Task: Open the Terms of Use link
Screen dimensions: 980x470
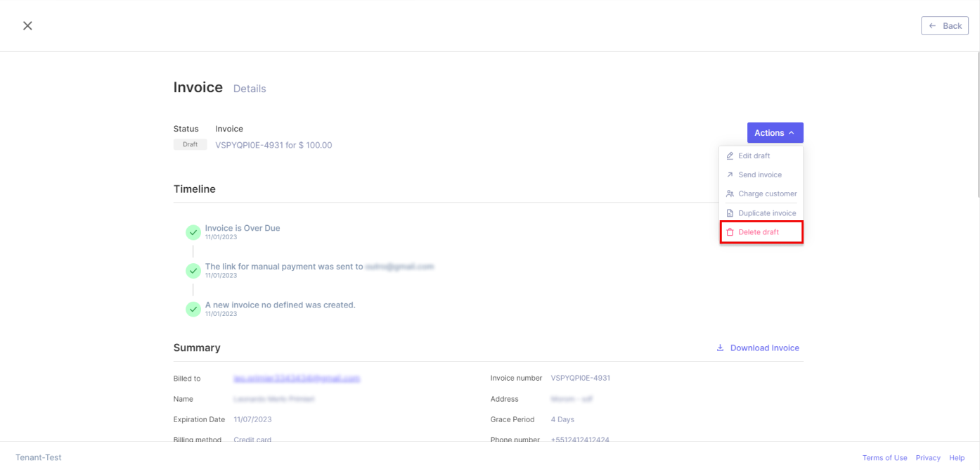Action: pyautogui.click(x=884, y=457)
